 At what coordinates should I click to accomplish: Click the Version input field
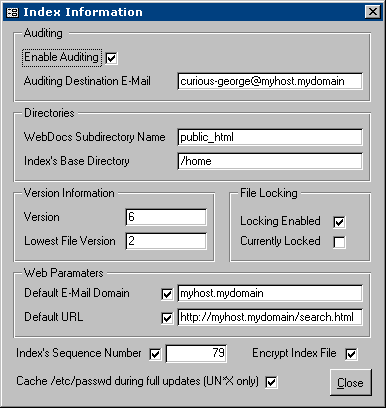(x=166, y=217)
